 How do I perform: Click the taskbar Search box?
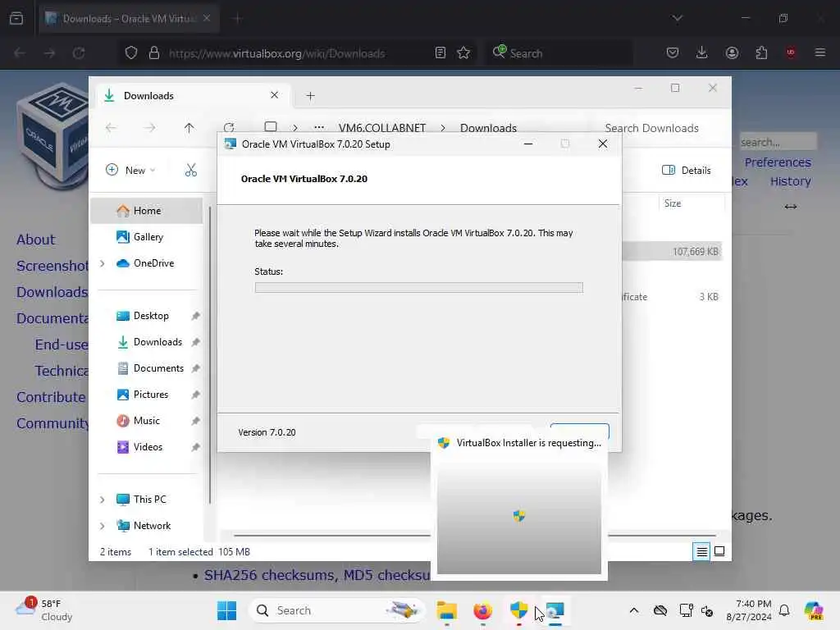coord(336,610)
